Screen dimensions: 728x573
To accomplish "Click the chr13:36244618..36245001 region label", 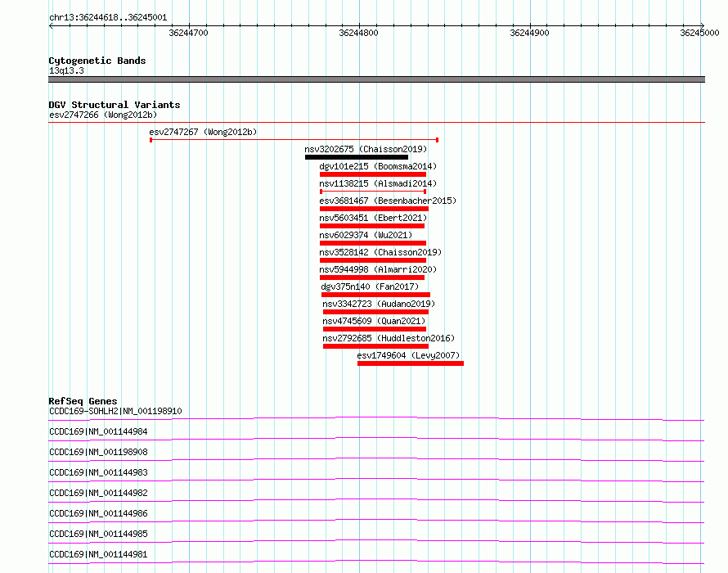I will coord(108,17).
